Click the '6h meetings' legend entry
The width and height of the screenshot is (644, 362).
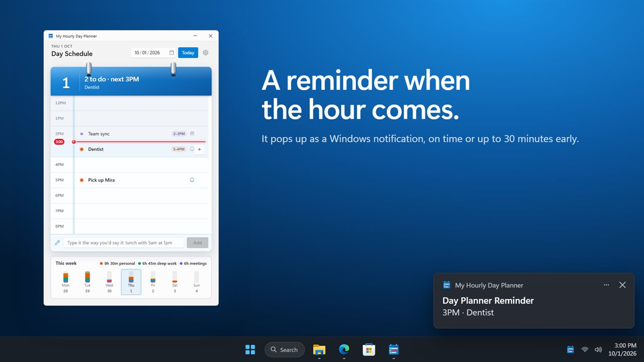193,263
